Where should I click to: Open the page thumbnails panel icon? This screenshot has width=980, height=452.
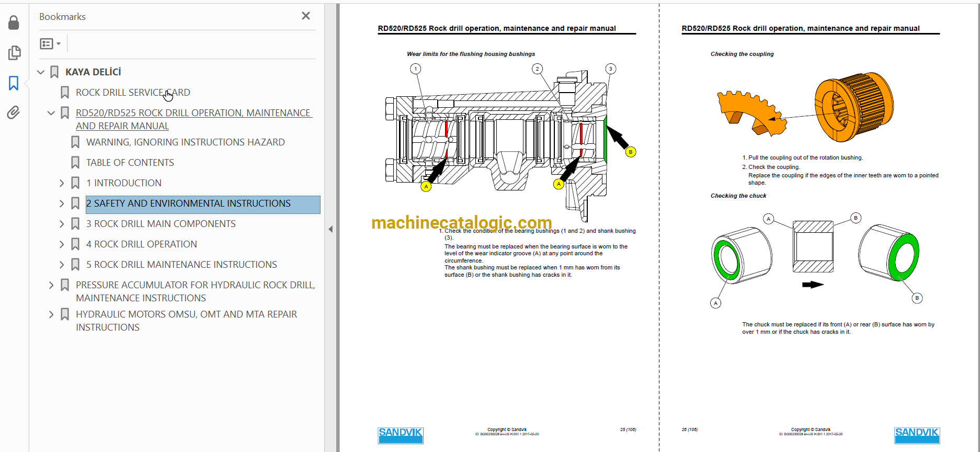point(14,53)
